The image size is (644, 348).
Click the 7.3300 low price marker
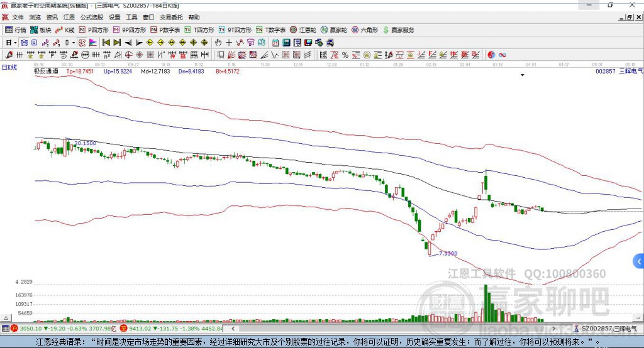[x=448, y=253]
